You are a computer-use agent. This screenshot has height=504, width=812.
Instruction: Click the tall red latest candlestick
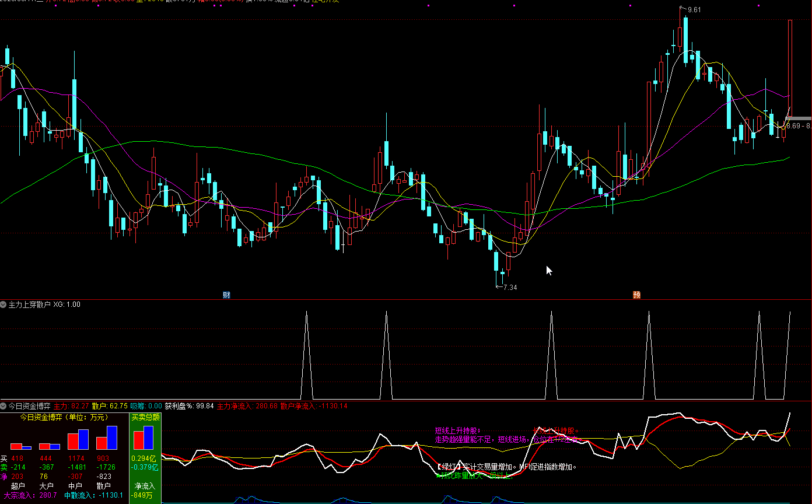click(x=790, y=64)
